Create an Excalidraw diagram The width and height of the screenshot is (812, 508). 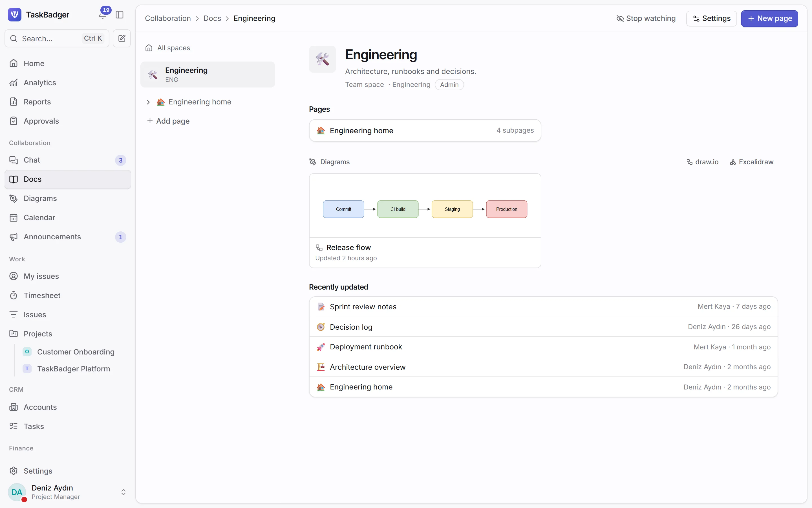tap(752, 162)
